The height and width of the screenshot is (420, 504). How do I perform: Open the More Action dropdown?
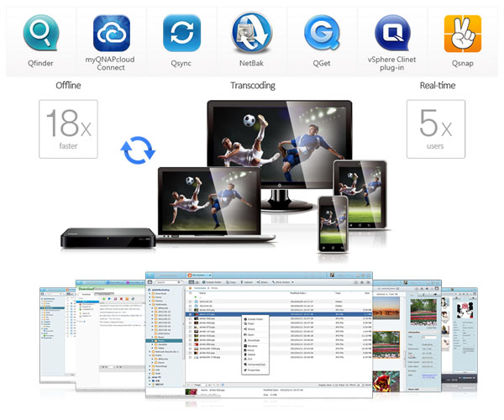tap(283, 282)
